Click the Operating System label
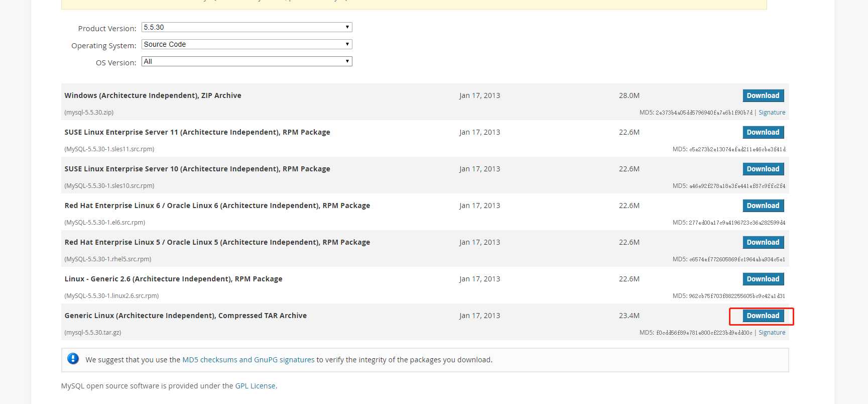The width and height of the screenshot is (868, 404). pos(103,46)
